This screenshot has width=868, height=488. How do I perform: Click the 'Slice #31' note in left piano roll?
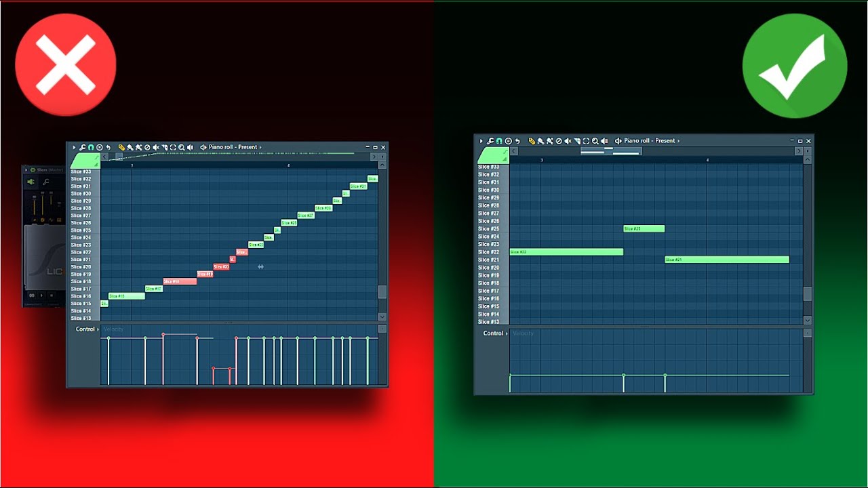pos(359,186)
